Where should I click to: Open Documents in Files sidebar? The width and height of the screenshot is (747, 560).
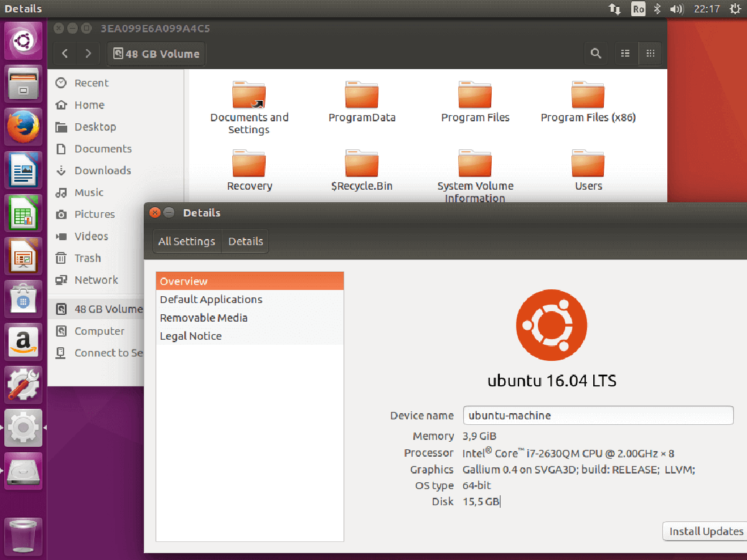103,149
